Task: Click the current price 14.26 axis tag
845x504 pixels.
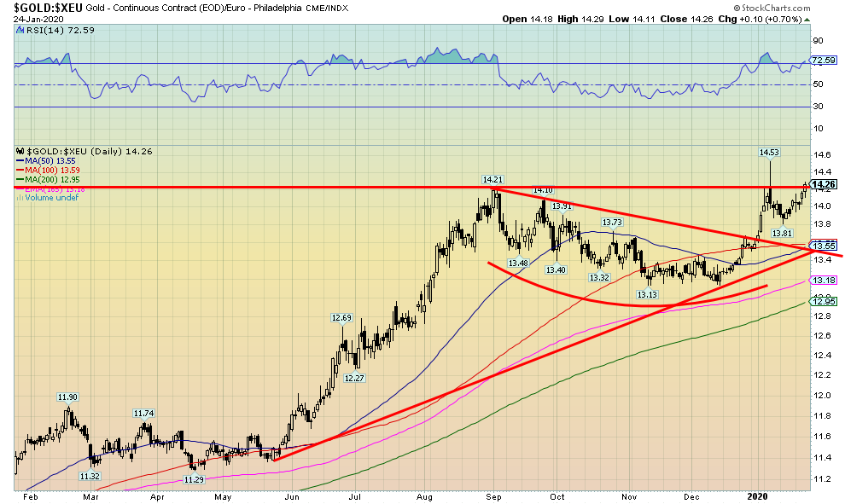Action: pos(822,184)
